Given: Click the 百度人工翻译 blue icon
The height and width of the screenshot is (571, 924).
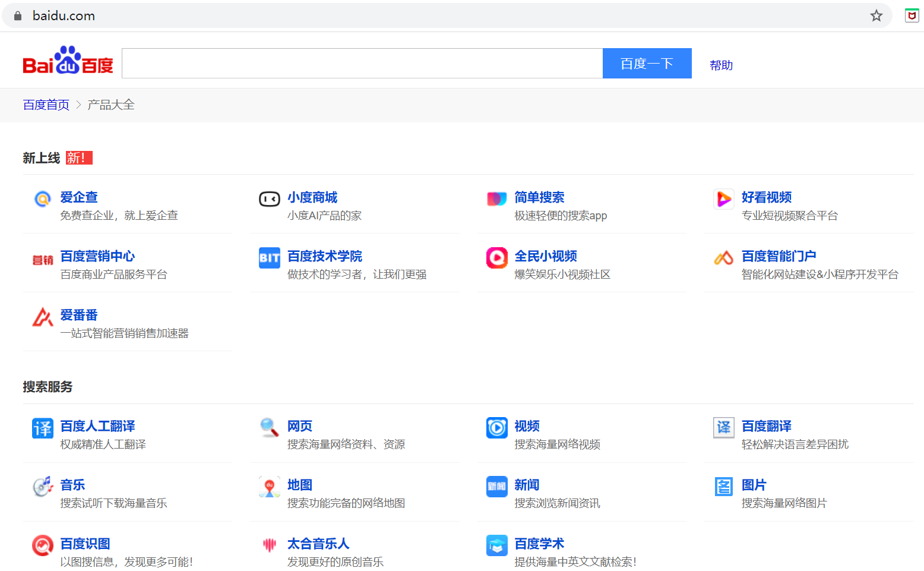Looking at the screenshot, I should pyautogui.click(x=43, y=428).
